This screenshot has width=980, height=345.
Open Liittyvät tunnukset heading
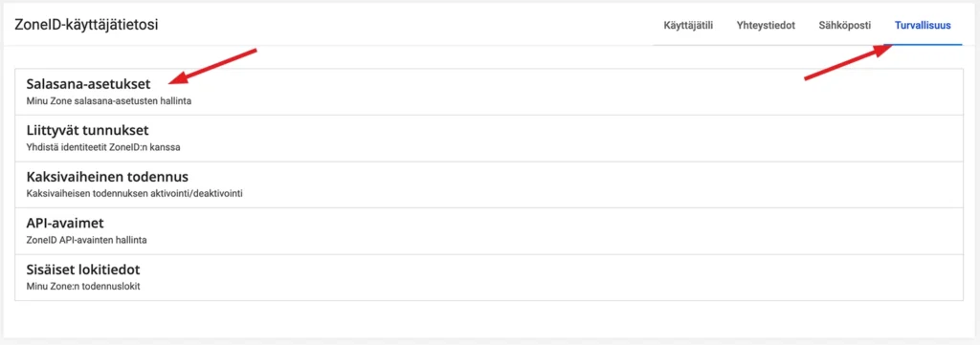point(87,130)
